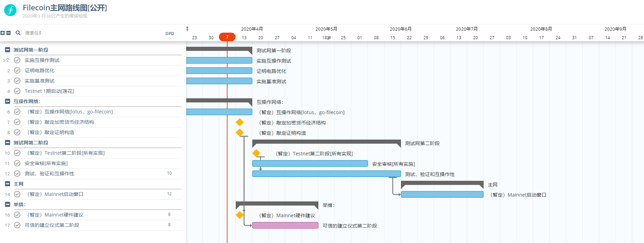Select task row 证明电路优化 in list
The image size is (644, 243).
click(x=91, y=70)
